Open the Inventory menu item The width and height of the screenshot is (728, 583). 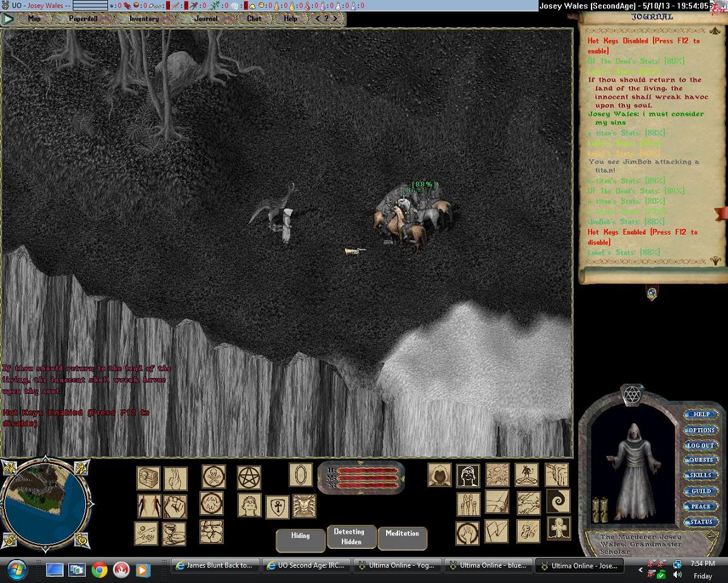[144, 19]
